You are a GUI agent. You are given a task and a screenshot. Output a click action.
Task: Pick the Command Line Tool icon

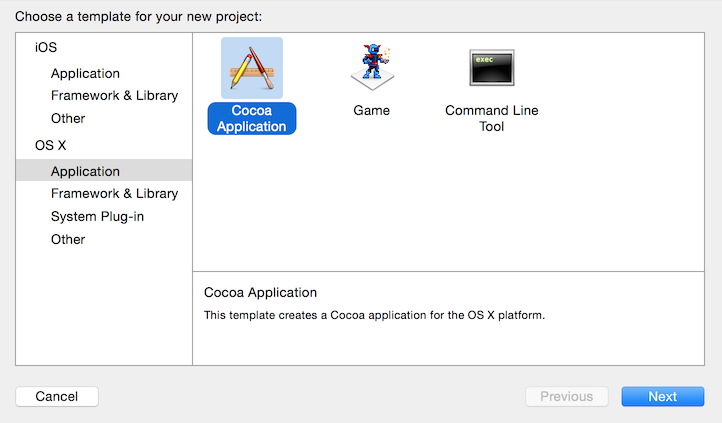point(491,68)
